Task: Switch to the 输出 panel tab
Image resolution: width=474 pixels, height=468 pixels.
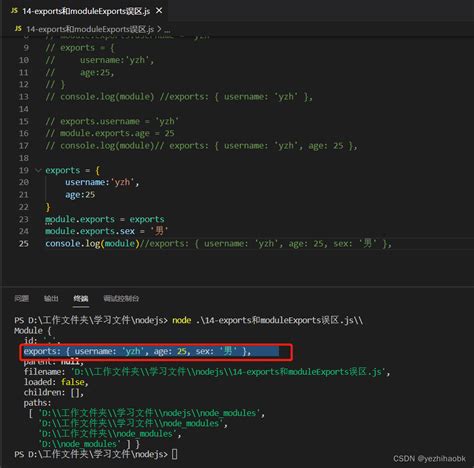Action: (51, 298)
